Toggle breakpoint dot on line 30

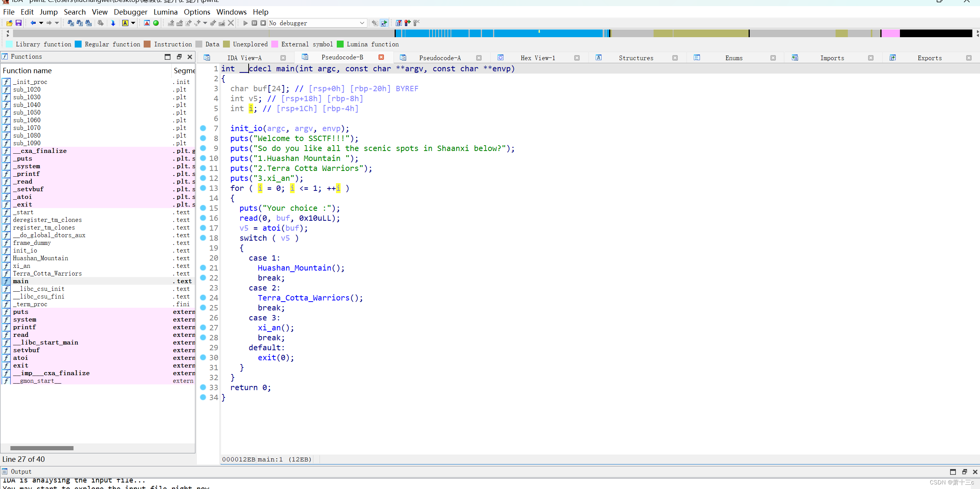(203, 357)
